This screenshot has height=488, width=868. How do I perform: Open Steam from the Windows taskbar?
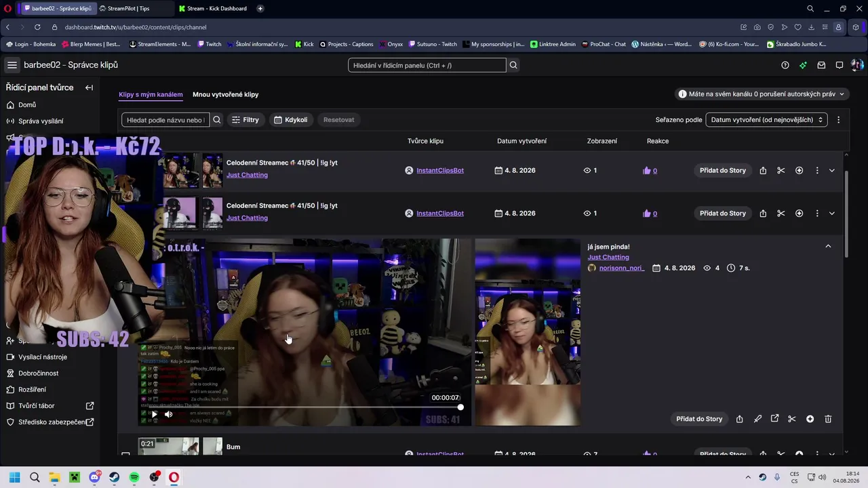coord(115,477)
